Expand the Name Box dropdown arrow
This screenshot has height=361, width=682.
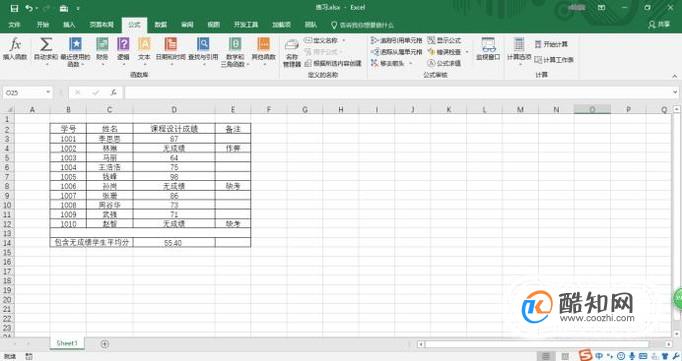pos(48,92)
